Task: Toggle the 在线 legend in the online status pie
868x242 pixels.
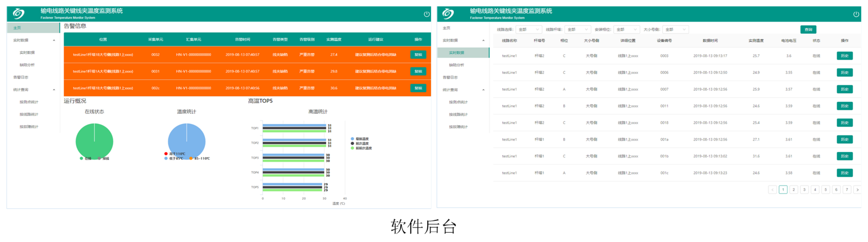Action: pos(86,158)
